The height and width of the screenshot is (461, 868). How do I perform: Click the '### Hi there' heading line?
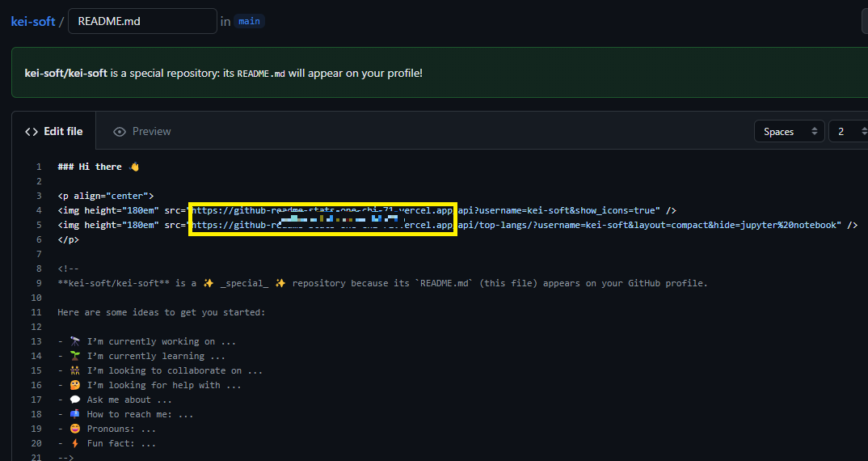coord(98,167)
